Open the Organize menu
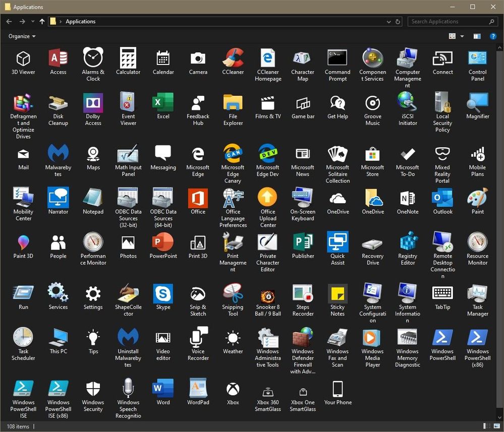This screenshot has width=504, height=432. coord(21,36)
